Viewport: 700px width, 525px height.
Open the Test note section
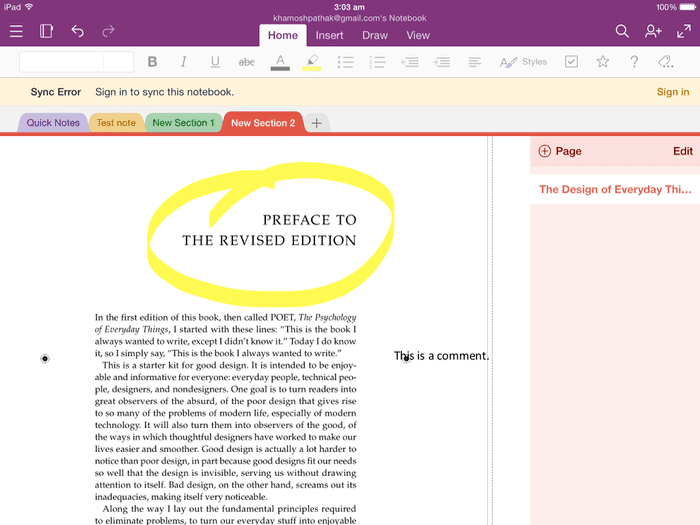pyautogui.click(x=116, y=123)
